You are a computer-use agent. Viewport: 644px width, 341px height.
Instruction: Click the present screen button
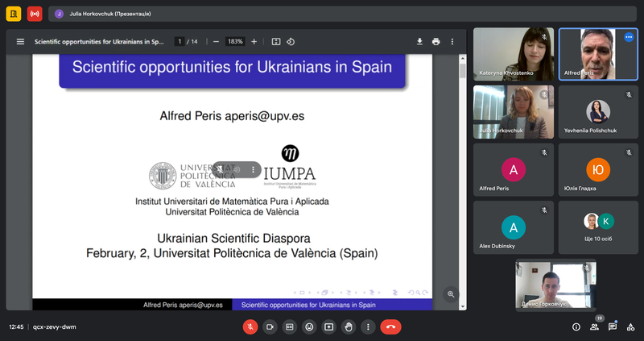point(328,327)
